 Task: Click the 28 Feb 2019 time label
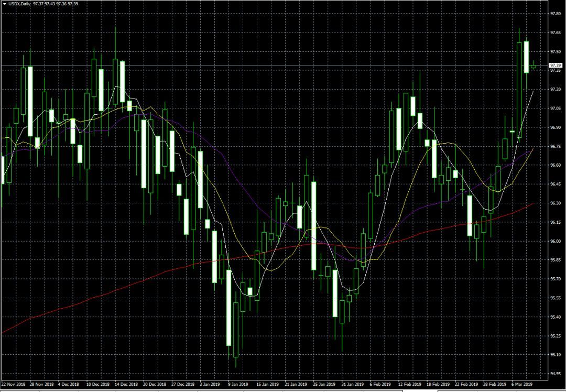[x=494, y=384]
